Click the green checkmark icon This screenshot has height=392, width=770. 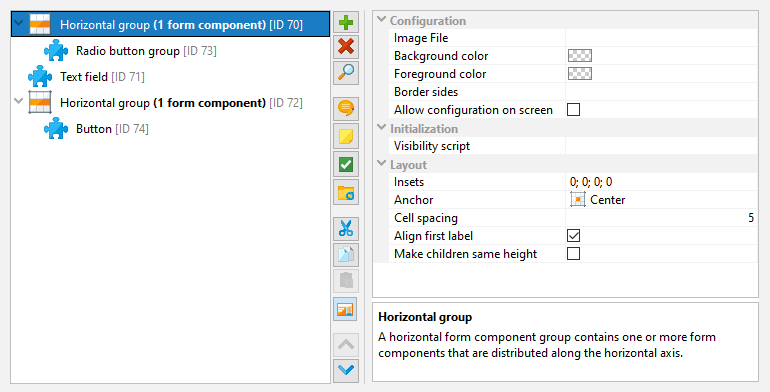click(346, 165)
